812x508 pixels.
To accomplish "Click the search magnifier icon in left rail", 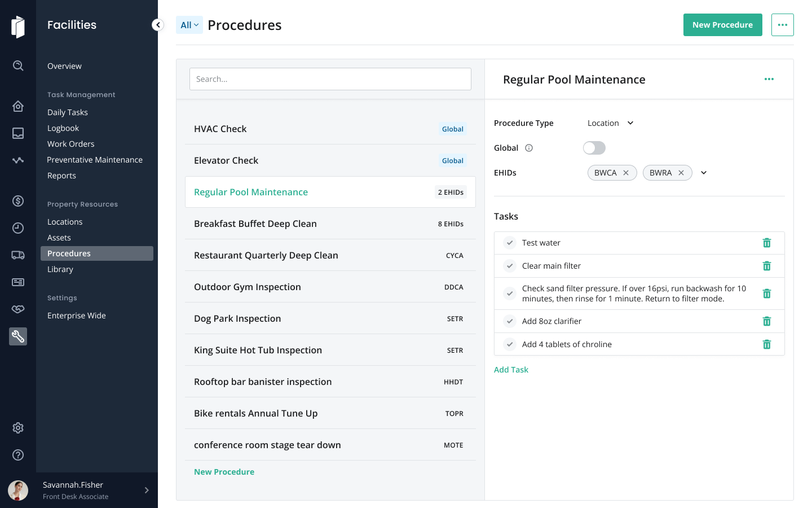I will 18,65.
